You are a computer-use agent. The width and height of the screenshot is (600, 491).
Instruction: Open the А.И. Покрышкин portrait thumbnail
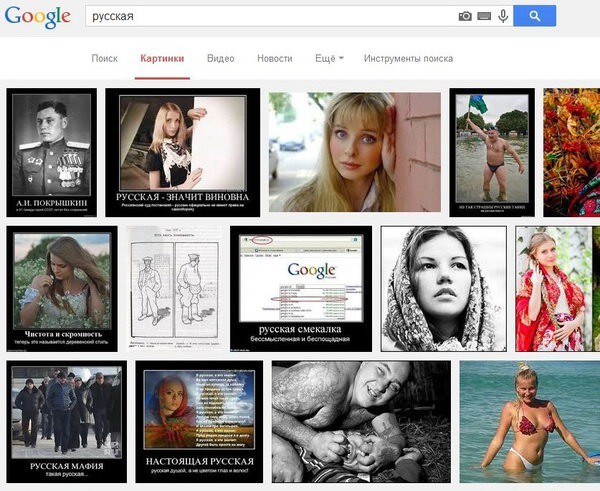tap(52, 152)
